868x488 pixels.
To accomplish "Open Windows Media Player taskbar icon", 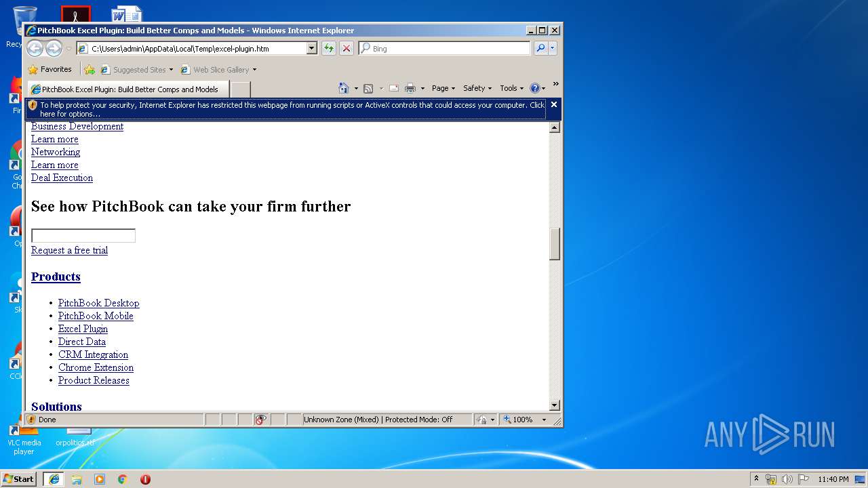I will [x=100, y=479].
